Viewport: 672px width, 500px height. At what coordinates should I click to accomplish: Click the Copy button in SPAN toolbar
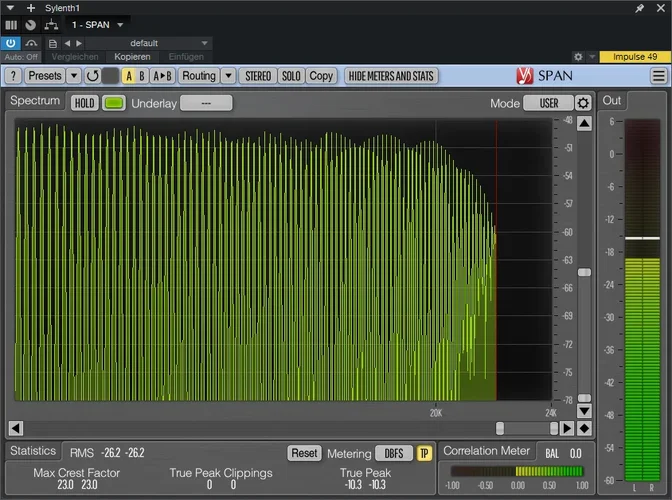[x=321, y=76]
